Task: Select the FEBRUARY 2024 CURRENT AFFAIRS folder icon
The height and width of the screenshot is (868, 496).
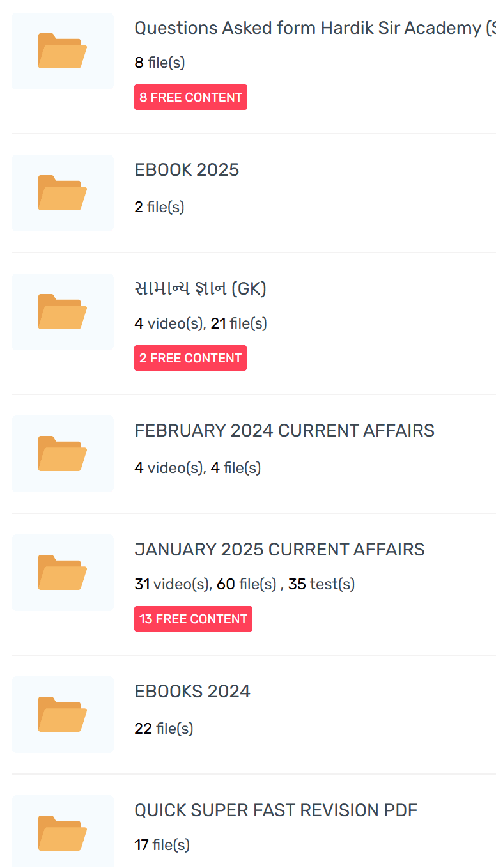Action: [x=63, y=453]
